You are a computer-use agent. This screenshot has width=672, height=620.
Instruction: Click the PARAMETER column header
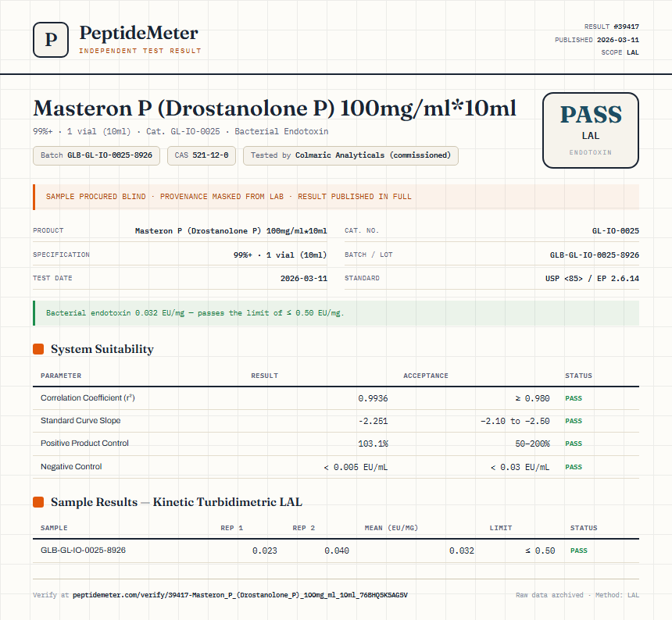(x=61, y=376)
